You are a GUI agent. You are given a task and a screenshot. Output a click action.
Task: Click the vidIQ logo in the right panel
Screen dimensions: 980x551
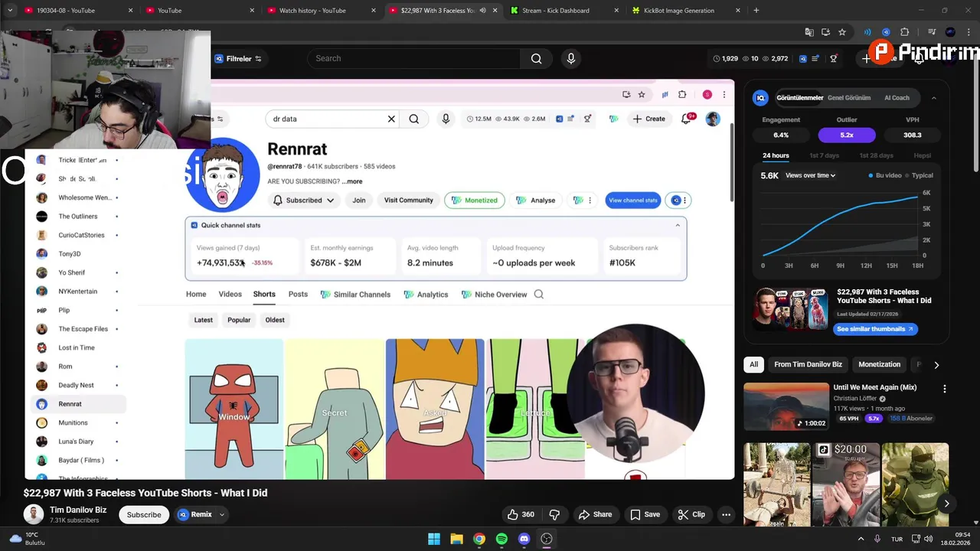[760, 98]
